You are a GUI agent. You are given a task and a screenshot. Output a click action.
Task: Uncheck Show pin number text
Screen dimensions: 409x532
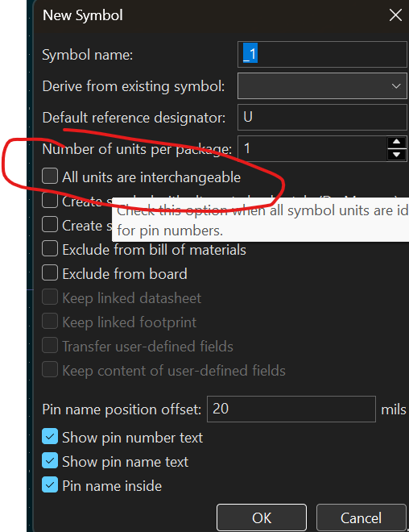pyautogui.click(x=50, y=436)
